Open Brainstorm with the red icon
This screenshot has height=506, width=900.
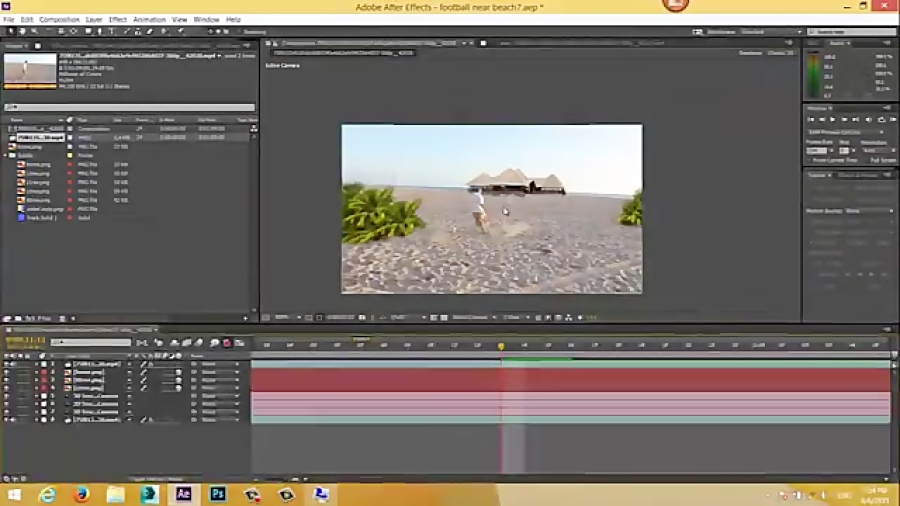tap(227, 343)
